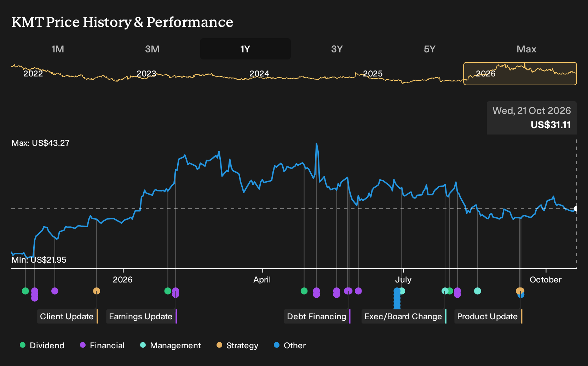The width and height of the screenshot is (588, 366).
Task: Click the "April" axis label
Action: 262,280
